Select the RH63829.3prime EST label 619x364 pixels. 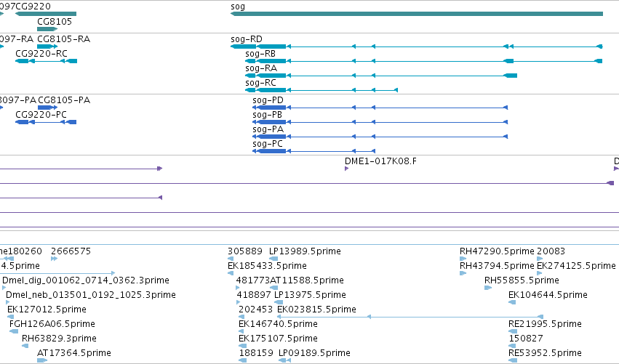pyautogui.click(x=59, y=339)
